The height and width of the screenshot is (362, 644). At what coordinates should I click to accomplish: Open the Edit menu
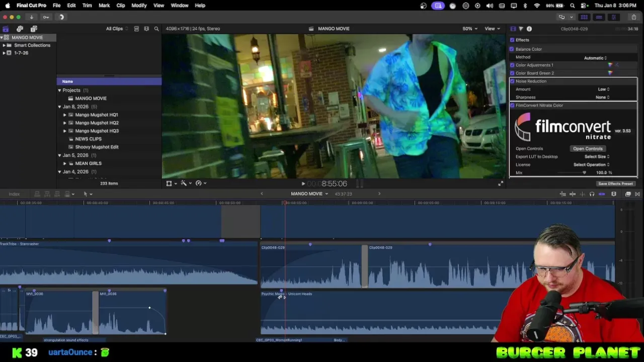71,6
